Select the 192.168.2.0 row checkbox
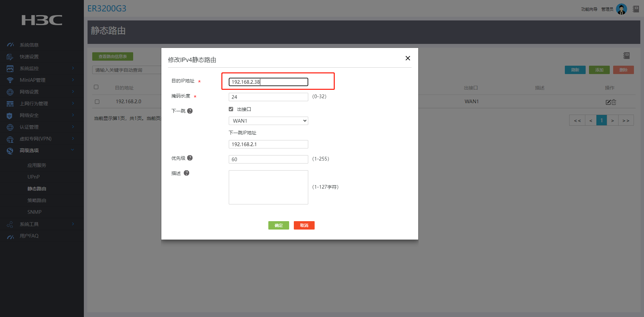The width and height of the screenshot is (644, 317). click(97, 102)
